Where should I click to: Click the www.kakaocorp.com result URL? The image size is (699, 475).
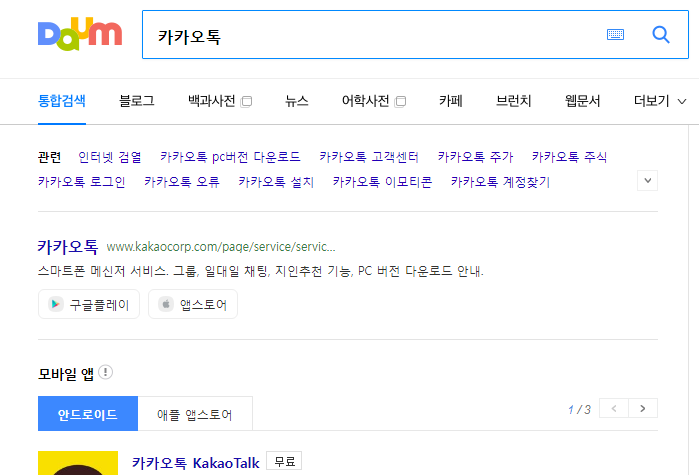coord(221,247)
